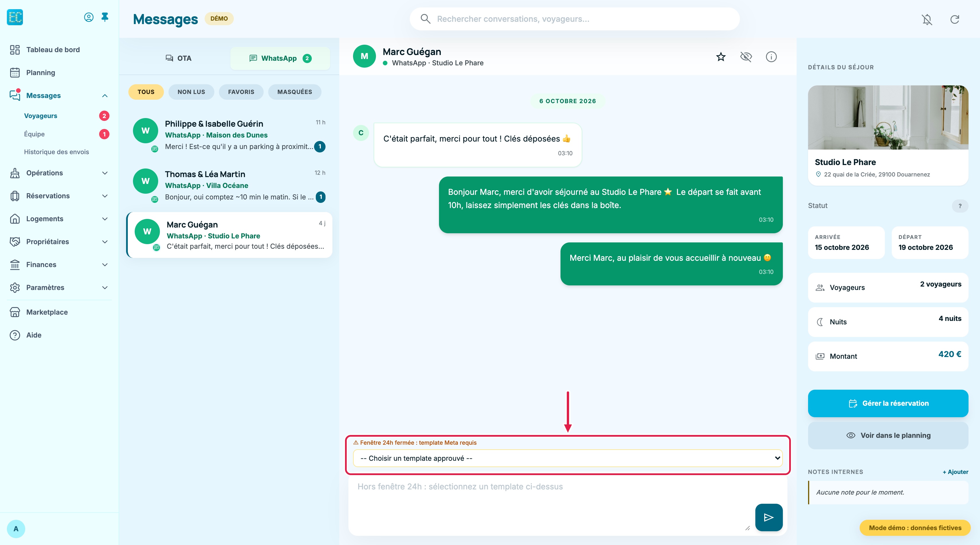980x545 pixels.
Task: Click Gérer la réservation button
Action: pos(888,403)
